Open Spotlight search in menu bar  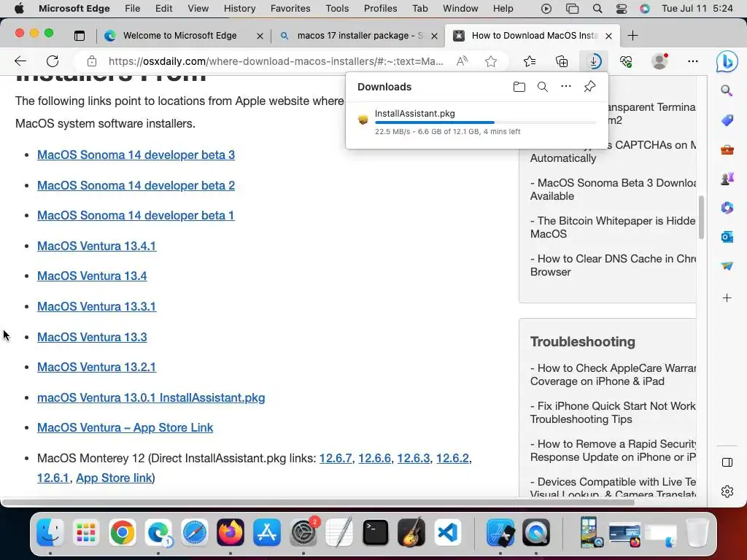pos(597,9)
